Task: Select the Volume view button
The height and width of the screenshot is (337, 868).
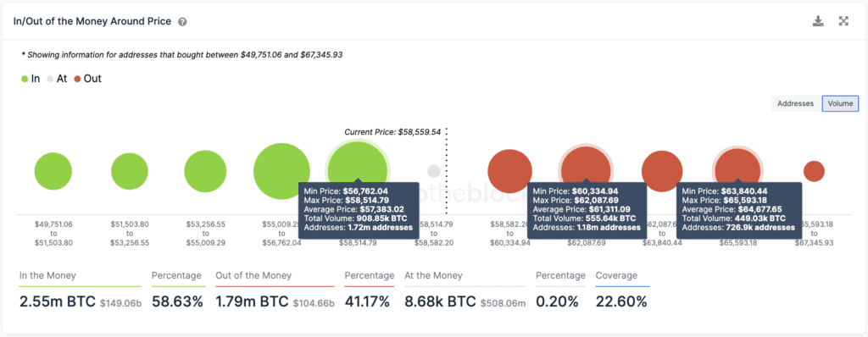Action: [x=840, y=103]
